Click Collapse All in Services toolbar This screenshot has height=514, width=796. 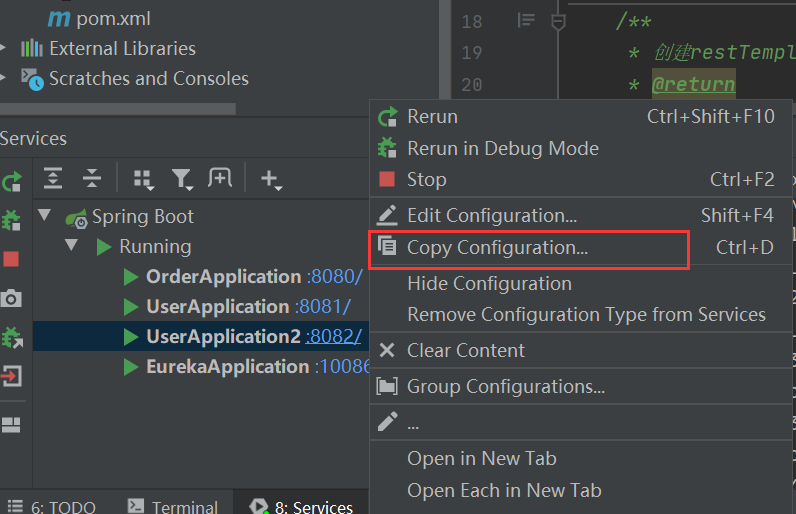(92, 179)
